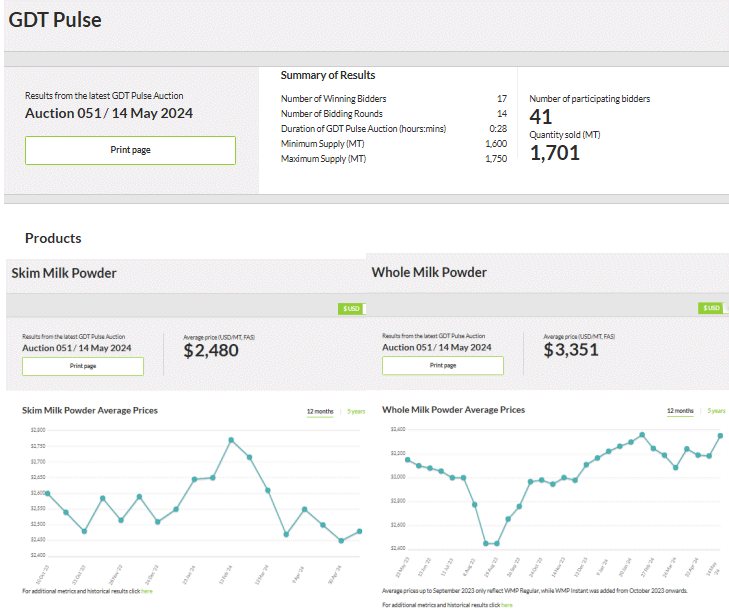This screenshot has width=729, height=612.
Task: Click the quantity sold value 1,701
Action: [555, 153]
